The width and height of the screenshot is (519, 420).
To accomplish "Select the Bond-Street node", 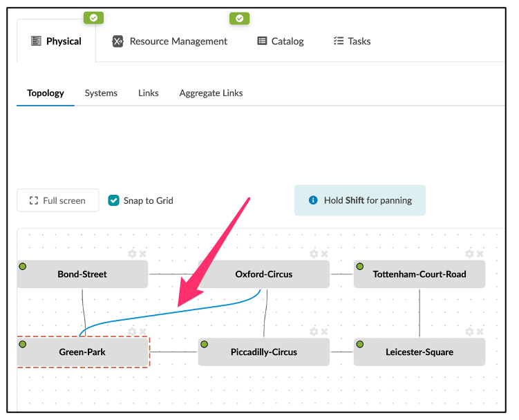I will tap(82, 274).
